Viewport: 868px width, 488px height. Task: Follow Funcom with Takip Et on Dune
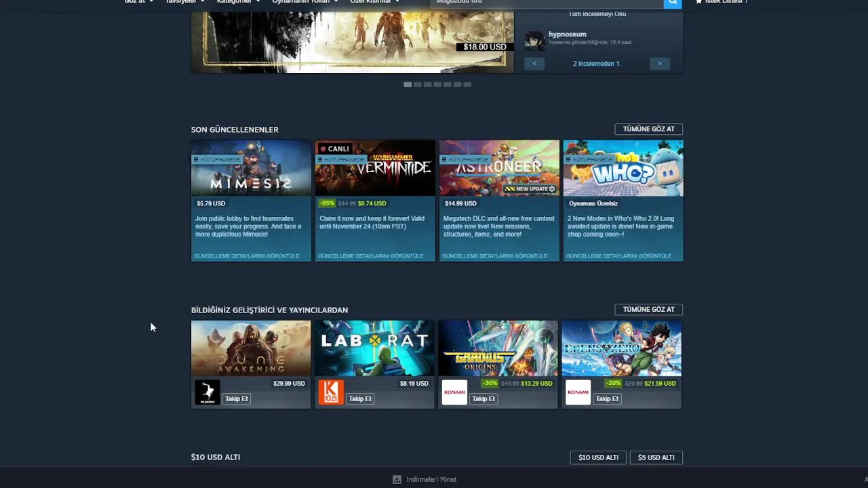237,399
